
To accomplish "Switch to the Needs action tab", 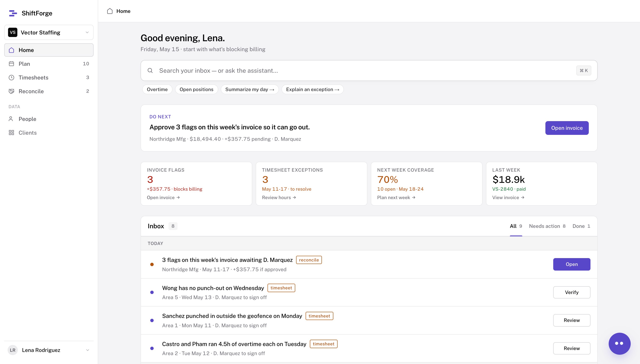I will coord(547,226).
